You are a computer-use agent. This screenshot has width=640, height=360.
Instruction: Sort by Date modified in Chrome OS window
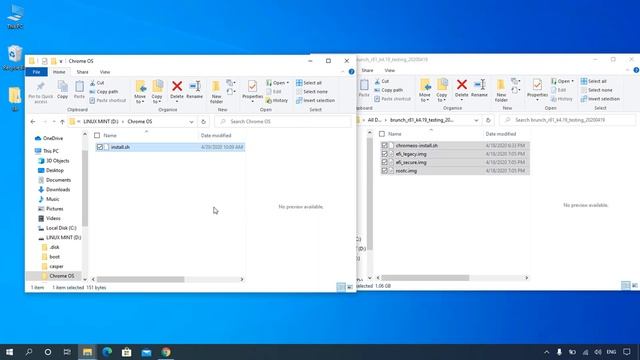(216, 136)
